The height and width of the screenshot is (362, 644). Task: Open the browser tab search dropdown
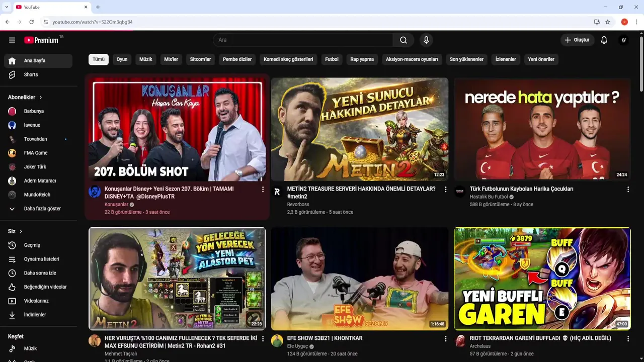(7, 7)
